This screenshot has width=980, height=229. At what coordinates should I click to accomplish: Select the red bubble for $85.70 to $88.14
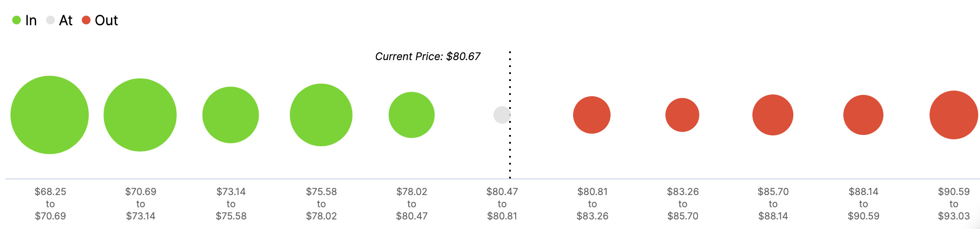pyautogui.click(x=773, y=115)
